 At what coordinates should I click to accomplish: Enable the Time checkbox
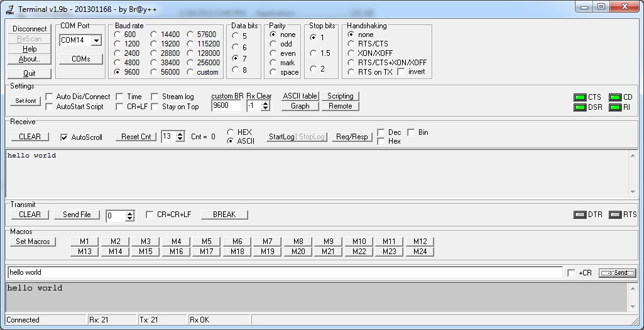119,97
